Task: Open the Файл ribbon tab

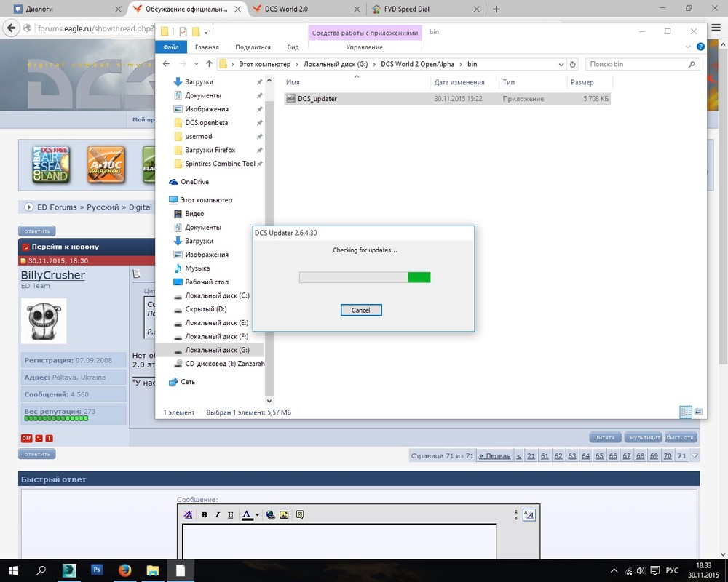Action: click(x=171, y=47)
